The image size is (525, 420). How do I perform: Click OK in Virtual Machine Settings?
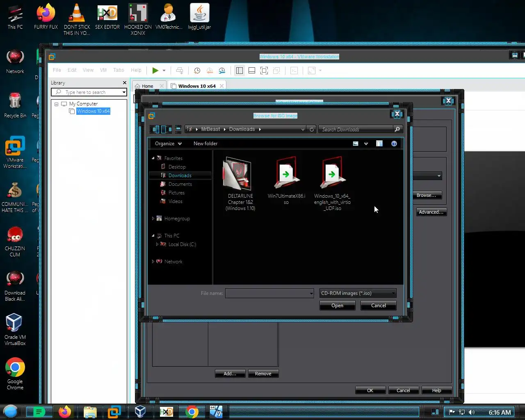click(x=370, y=390)
